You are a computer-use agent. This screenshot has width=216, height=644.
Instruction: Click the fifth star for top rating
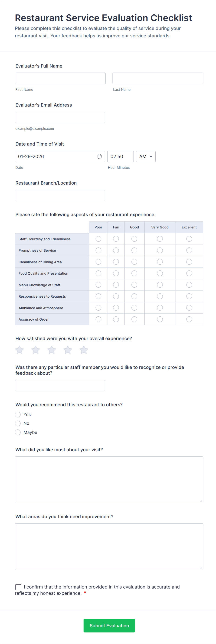(x=84, y=350)
